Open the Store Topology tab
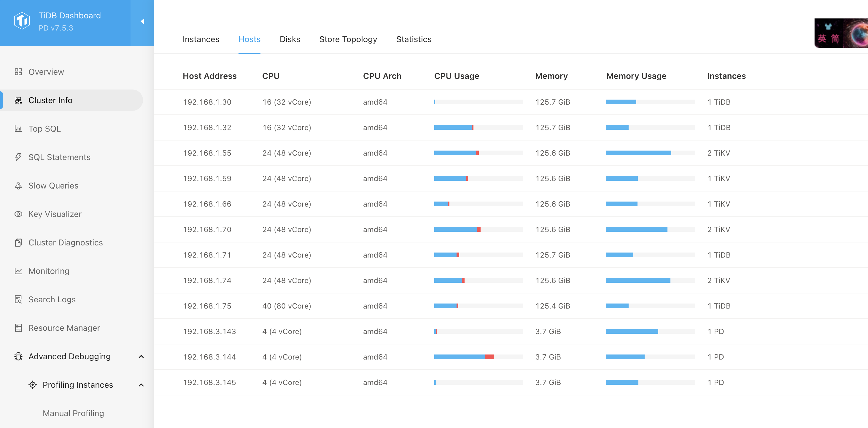 348,39
